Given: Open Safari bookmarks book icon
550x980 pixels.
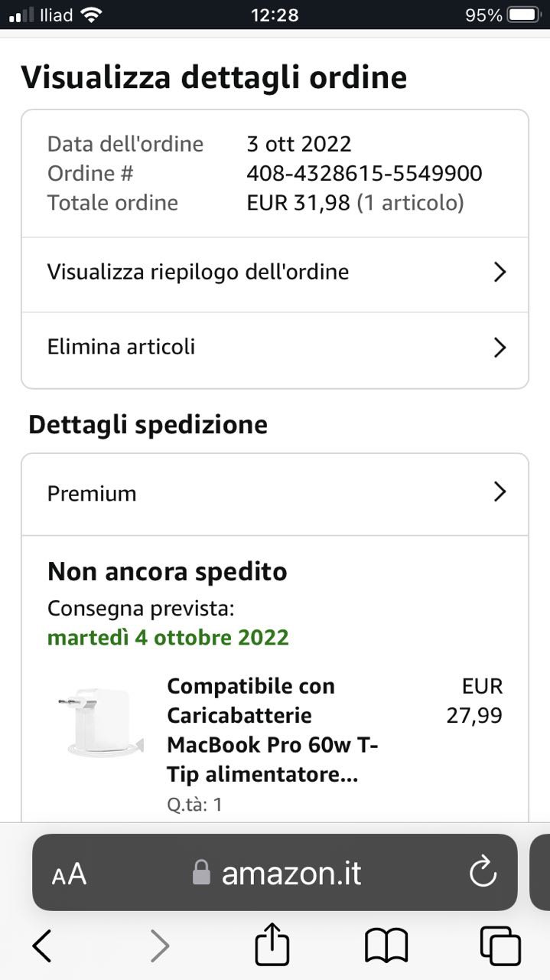Looking at the screenshot, I should 386,946.
